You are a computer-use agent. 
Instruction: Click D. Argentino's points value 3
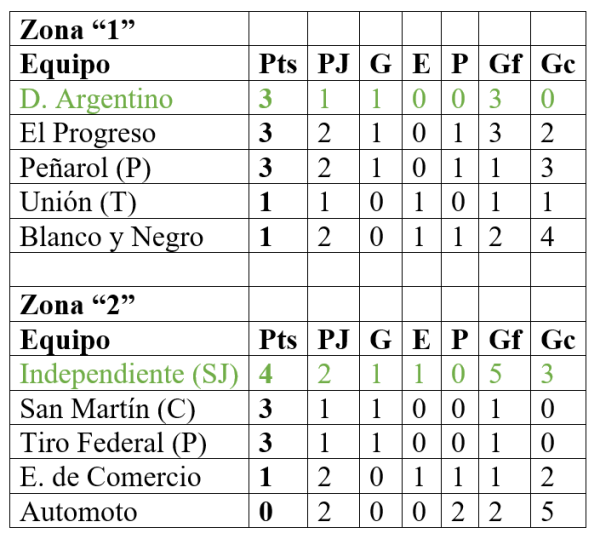(265, 99)
